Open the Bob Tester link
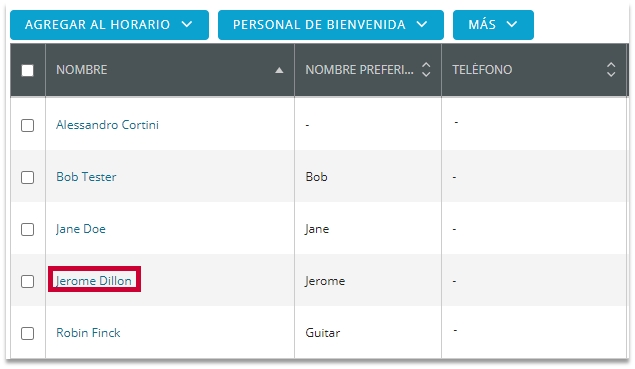This screenshot has height=369, width=635. 86,177
